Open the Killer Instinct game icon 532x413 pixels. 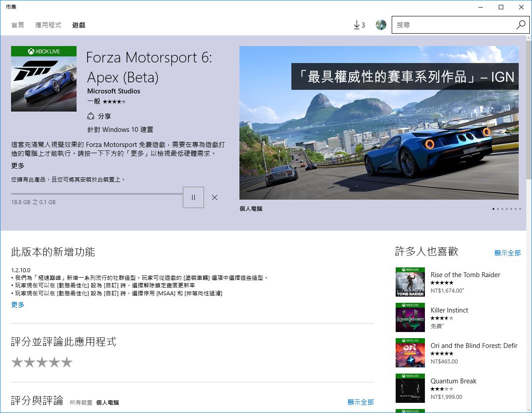click(x=410, y=317)
